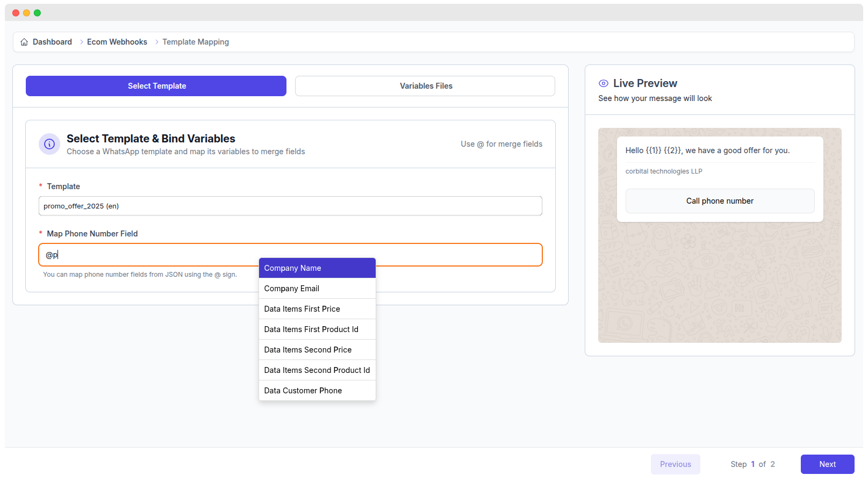Click the Previous step button
This screenshot has height=482, width=868.
675,464
